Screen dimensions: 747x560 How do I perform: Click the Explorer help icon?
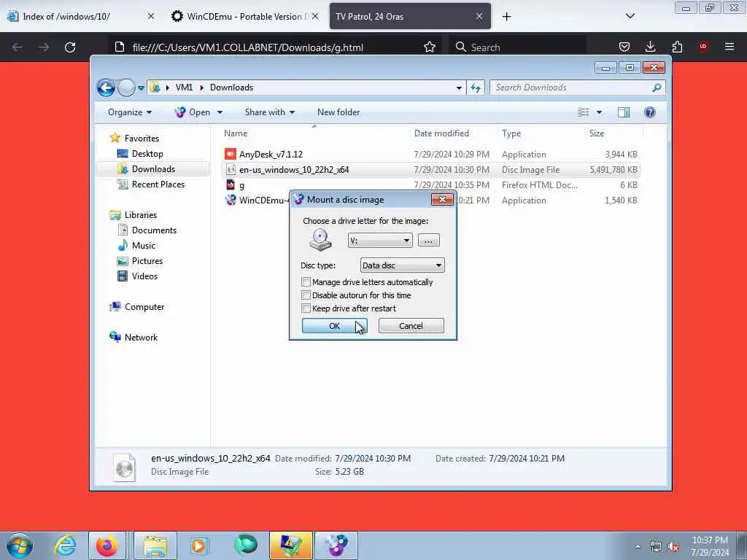[650, 112]
